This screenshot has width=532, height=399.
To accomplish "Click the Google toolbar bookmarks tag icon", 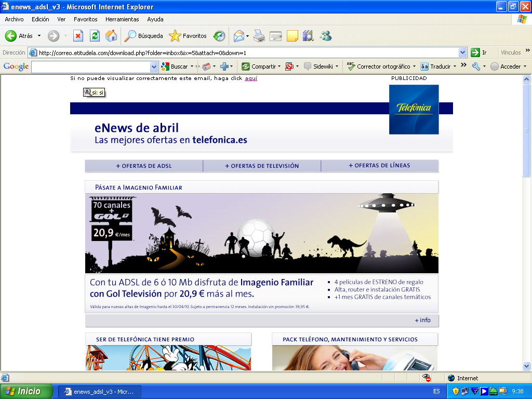I will [x=206, y=66].
